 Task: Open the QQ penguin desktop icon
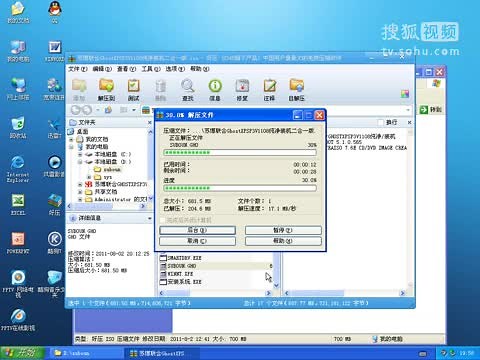(55, 12)
